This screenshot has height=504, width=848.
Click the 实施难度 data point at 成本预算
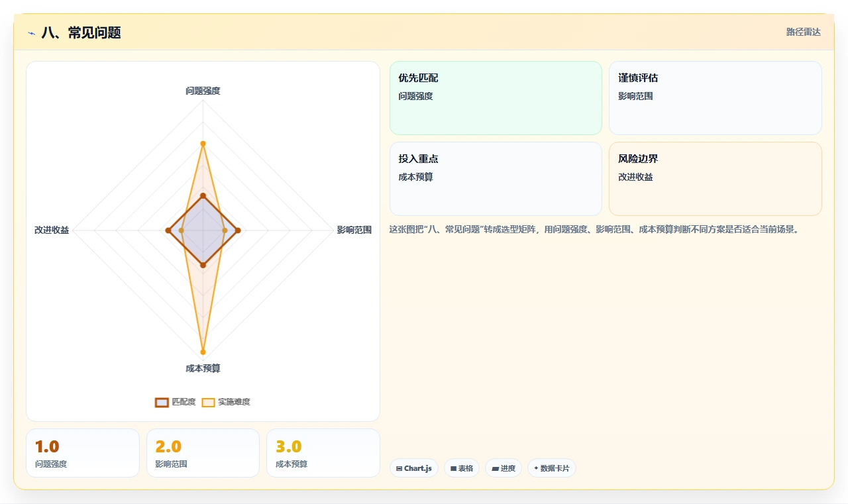(203, 352)
